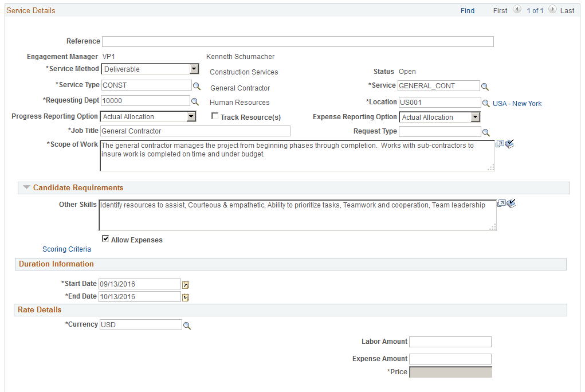Open the Service Type lookup magnifier
The image size is (585, 392).
coord(197,85)
